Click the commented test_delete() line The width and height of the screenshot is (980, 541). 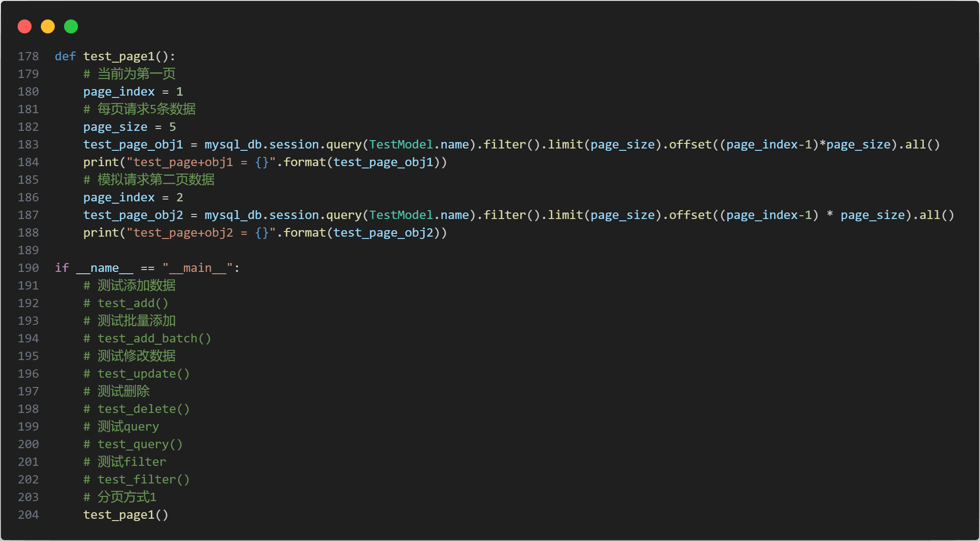tap(137, 409)
